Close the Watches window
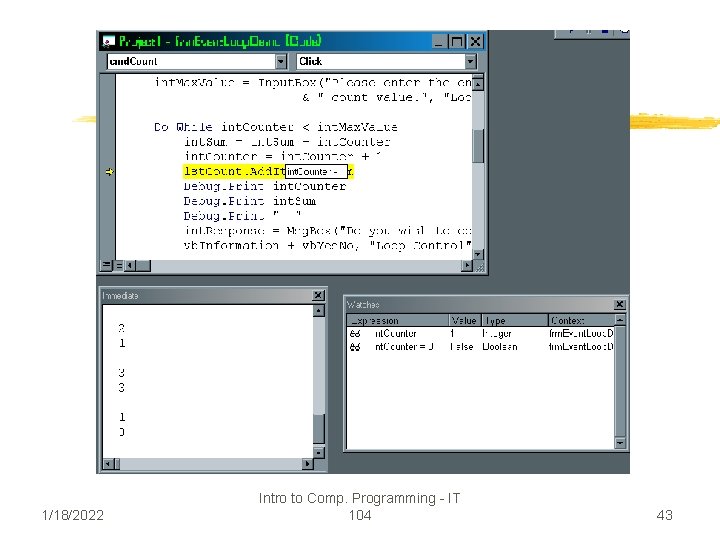This screenshot has width=720, height=540. [619, 304]
